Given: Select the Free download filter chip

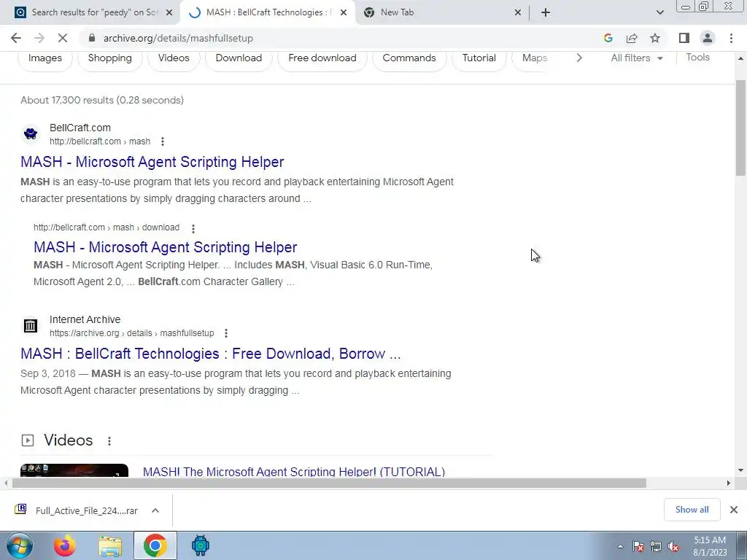Looking at the screenshot, I should [322, 58].
